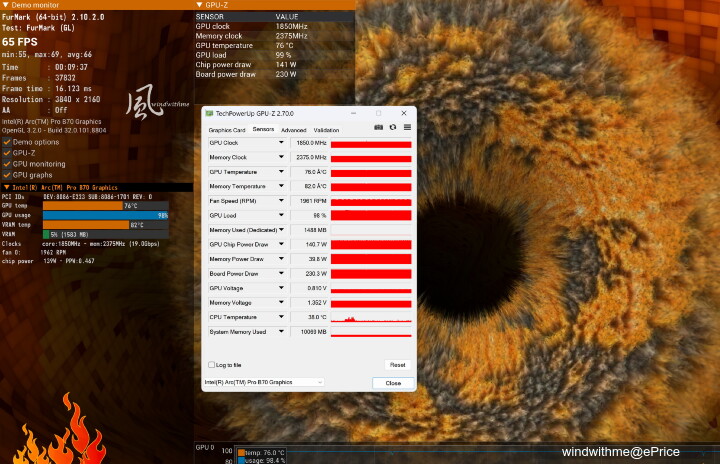Open the System Memory Used dropdown
The image size is (720, 464).
(x=281, y=332)
